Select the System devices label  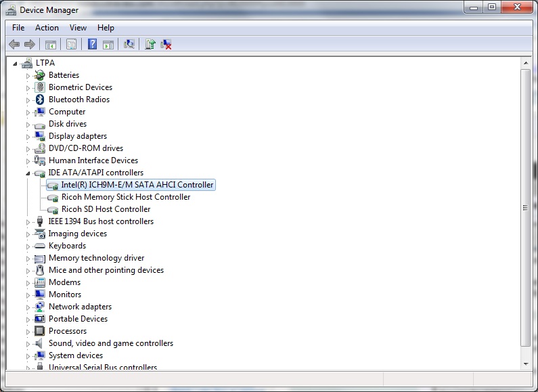pos(76,355)
